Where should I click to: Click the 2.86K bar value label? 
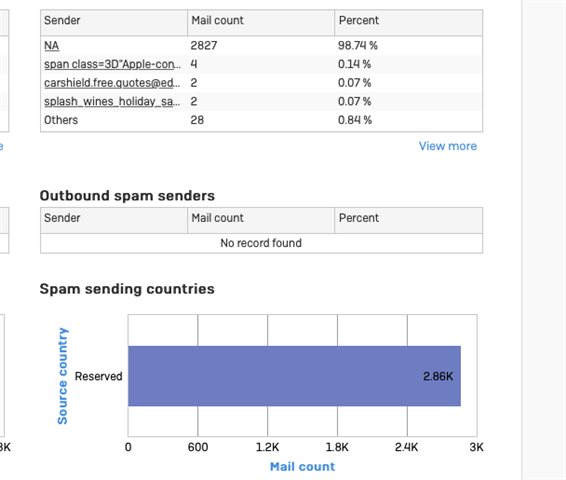438,376
